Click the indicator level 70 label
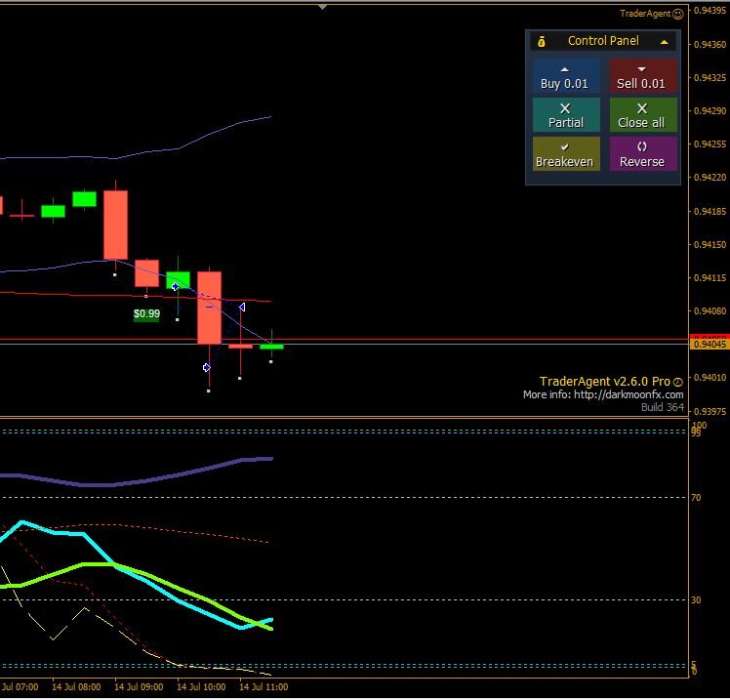730x700 pixels. tap(696, 498)
